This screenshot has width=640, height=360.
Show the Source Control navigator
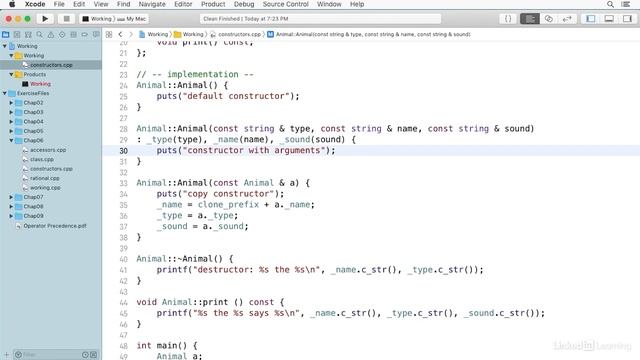point(17,35)
